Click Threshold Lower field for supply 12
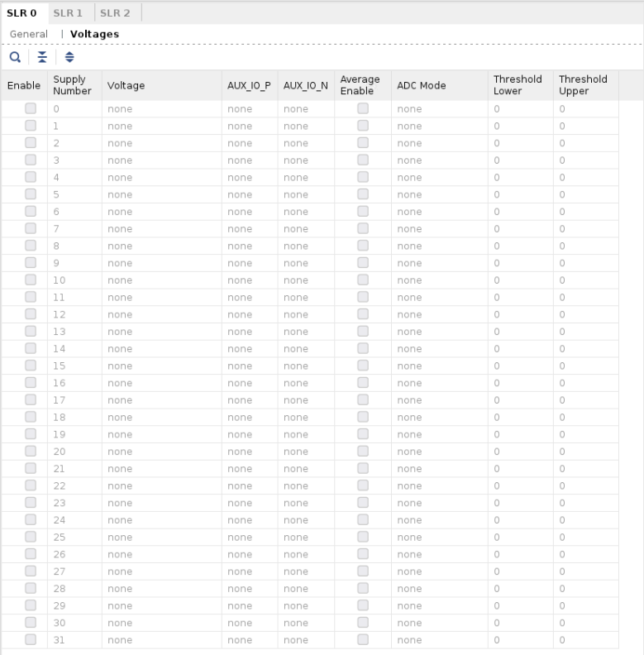 click(520, 314)
